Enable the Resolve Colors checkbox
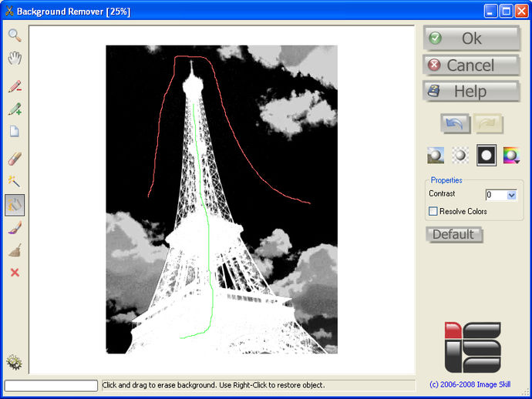The image size is (532, 399). 433,211
